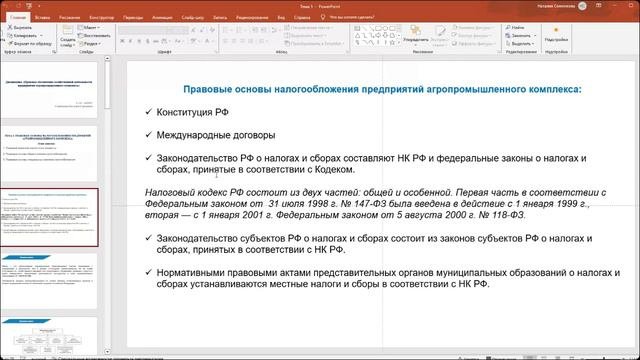Click the user account avatar

tap(582, 6)
